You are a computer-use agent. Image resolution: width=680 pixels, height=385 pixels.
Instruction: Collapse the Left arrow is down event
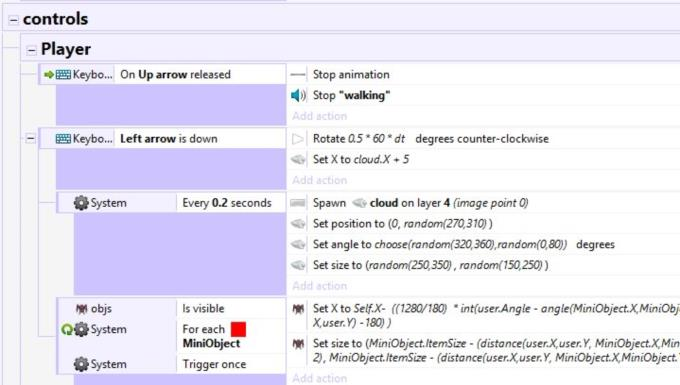tap(30, 139)
